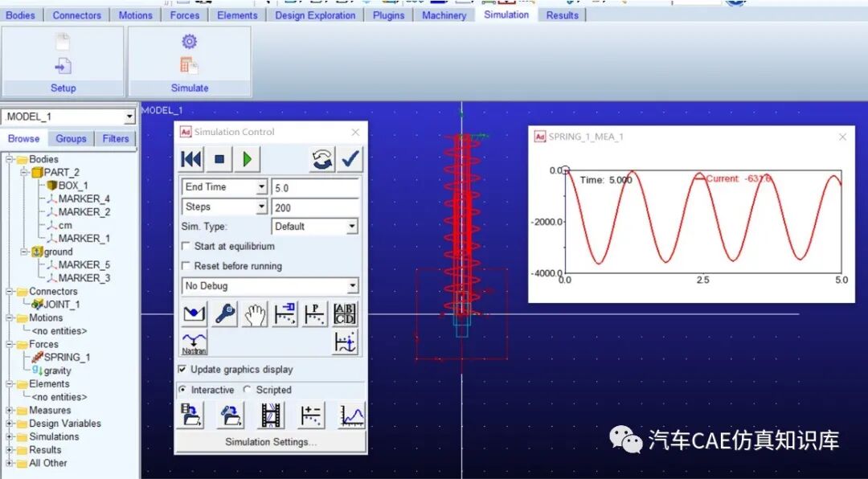Select the Interactive radio button

tap(182, 390)
